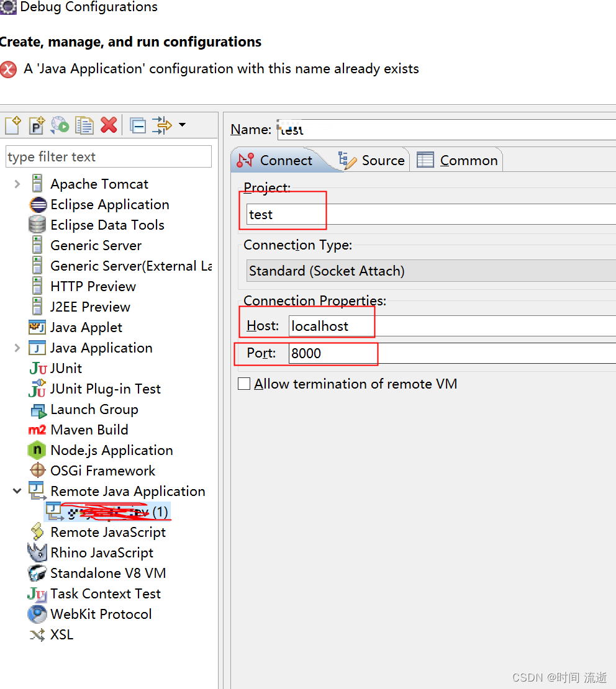The height and width of the screenshot is (689, 616).
Task: Select the Node.js Application icon
Action: click(37, 450)
